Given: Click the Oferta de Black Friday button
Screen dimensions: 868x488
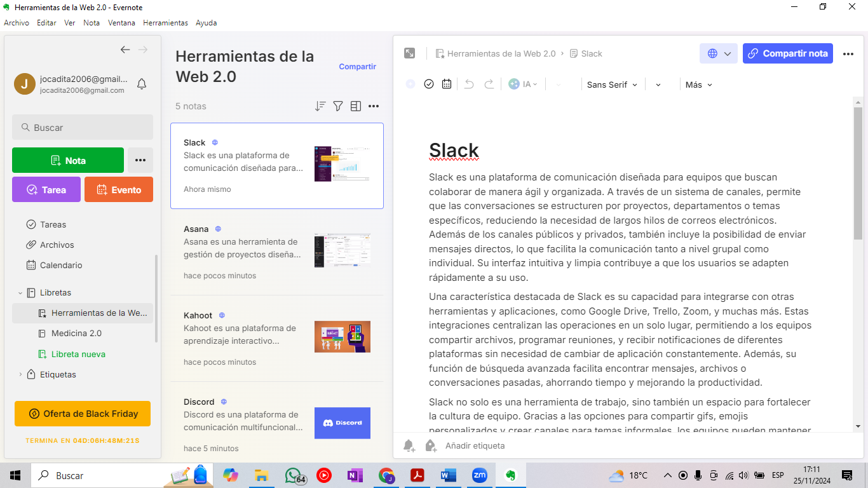Looking at the screenshot, I should point(83,414).
